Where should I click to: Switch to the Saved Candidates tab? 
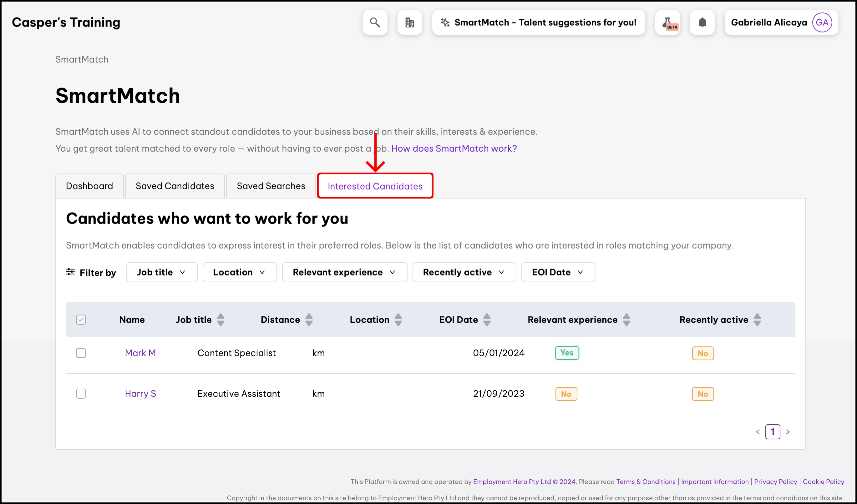pos(175,186)
